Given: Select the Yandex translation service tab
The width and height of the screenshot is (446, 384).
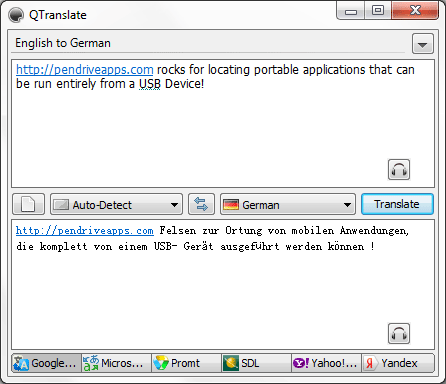Looking at the screenshot, I should coord(398,363).
